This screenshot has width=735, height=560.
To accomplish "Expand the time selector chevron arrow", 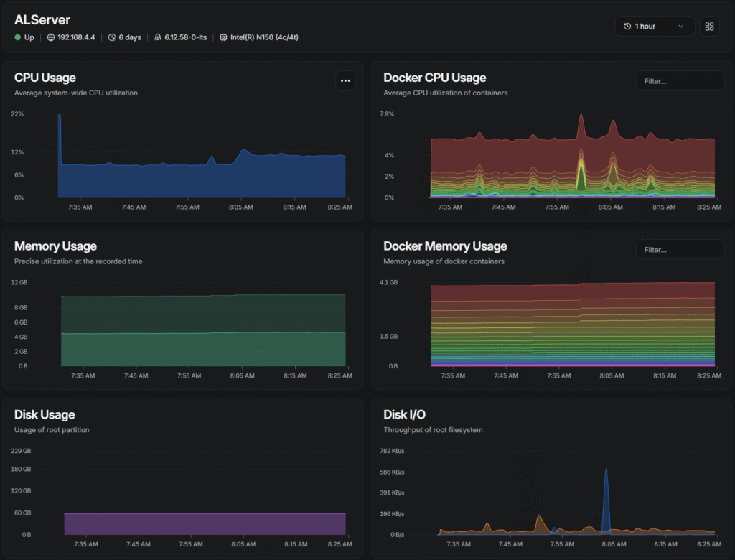I will click(x=680, y=27).
